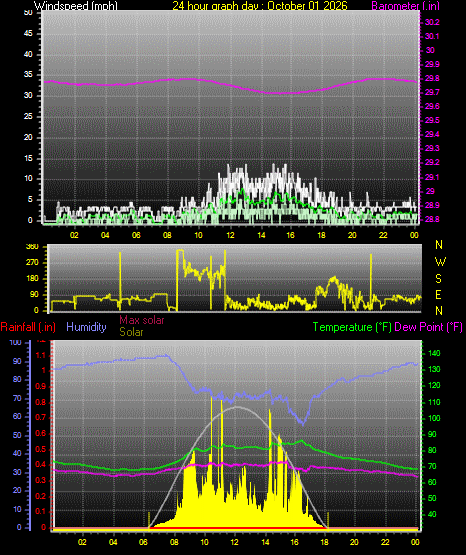The width and height of the screenshot is (466, 555).
Task: Click the 06 hour mark on bottom chart
Action: [x=143, y=542]
